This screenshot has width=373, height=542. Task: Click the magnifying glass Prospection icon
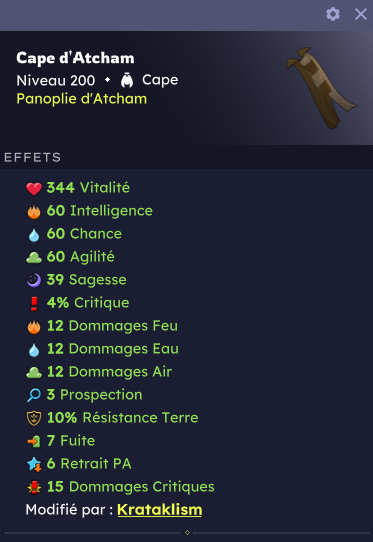click(x=34, y=395)
